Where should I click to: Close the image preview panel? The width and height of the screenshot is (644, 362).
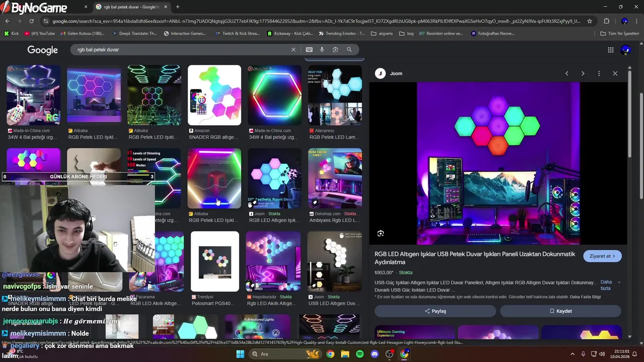(x=615, y=73)
